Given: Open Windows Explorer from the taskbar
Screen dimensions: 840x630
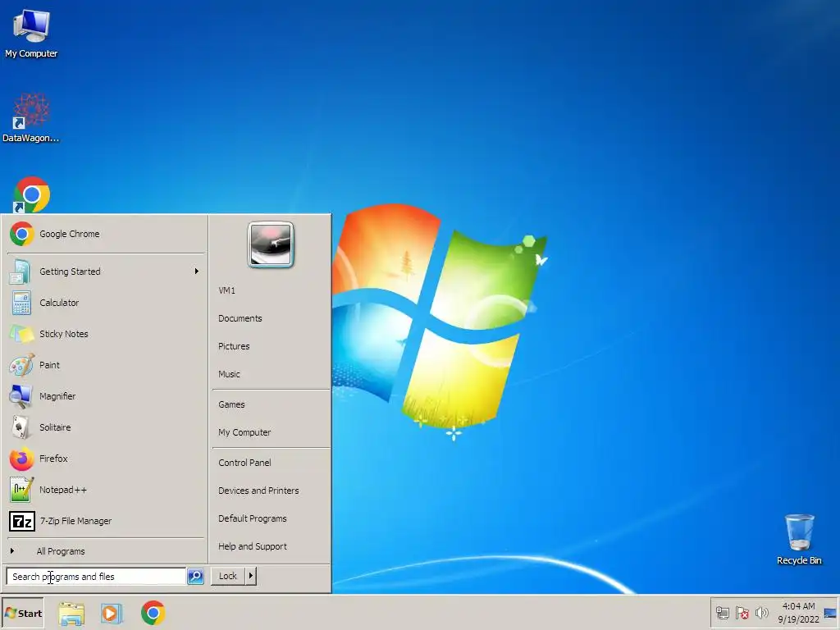Looking at the screenshot, I should click(x=71, y=614).
